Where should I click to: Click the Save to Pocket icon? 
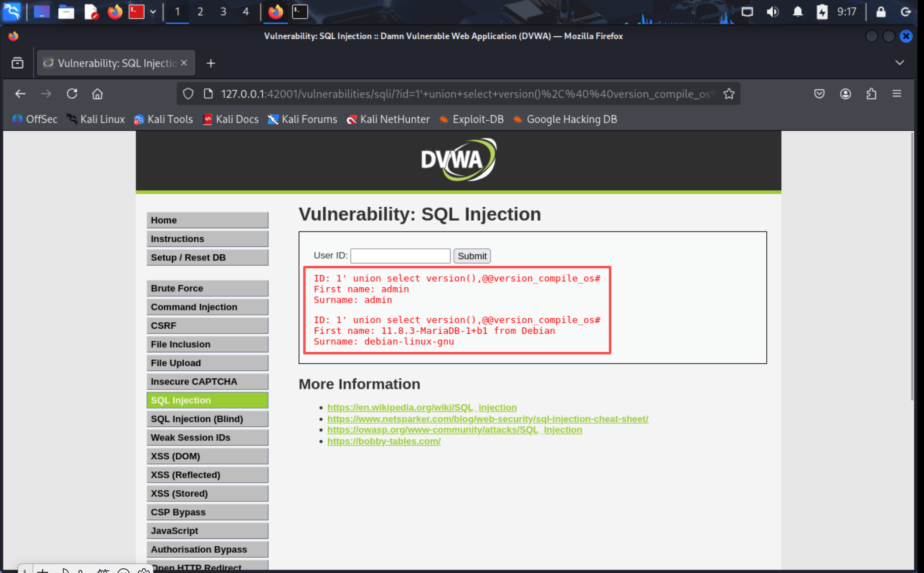(819, 94)
